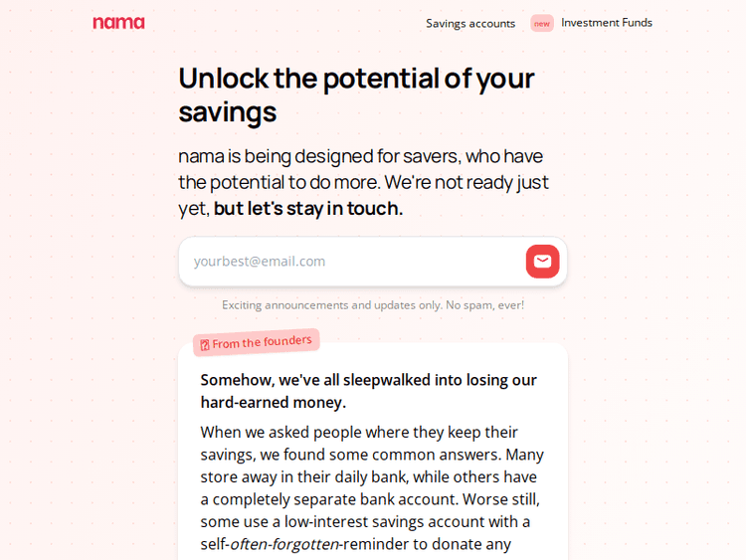Click "nama is being designed for savers" line
This screenshot has height=560, width=746.
(318, 156)
